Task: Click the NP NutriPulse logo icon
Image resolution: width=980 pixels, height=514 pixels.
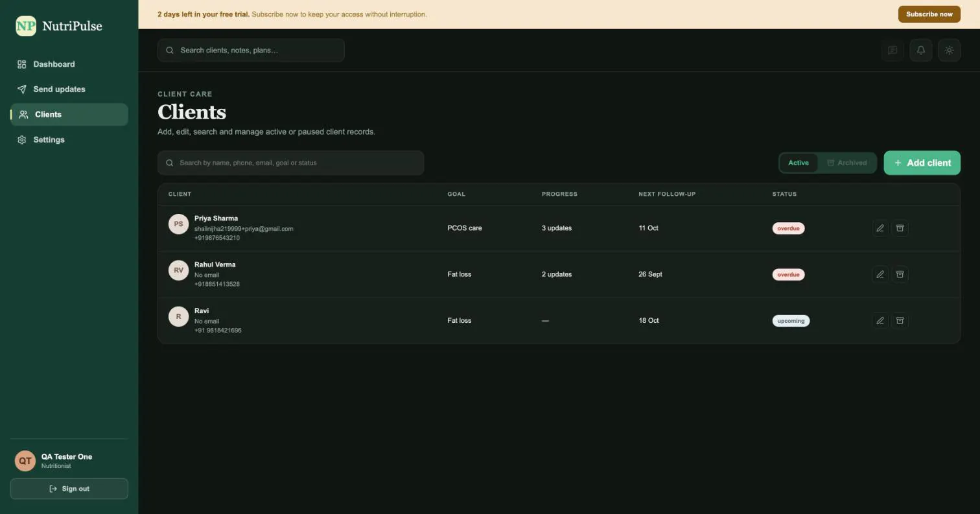Action: [26, 26]
